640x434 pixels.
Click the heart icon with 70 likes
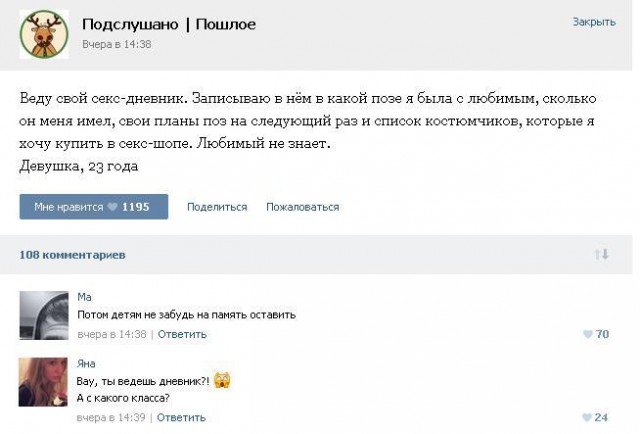[x=588, y=334]
